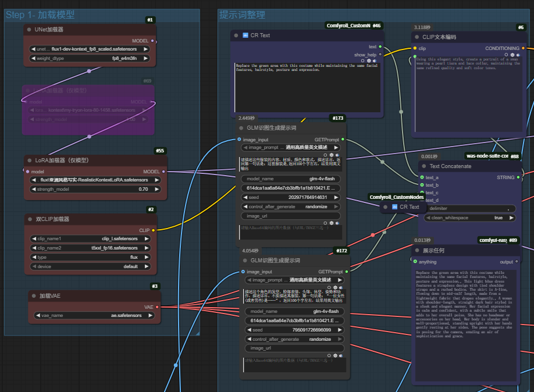Click CLIP output port of 双CLIP加载器
This screenshot has width=534, height=392.
pos(153,230)
